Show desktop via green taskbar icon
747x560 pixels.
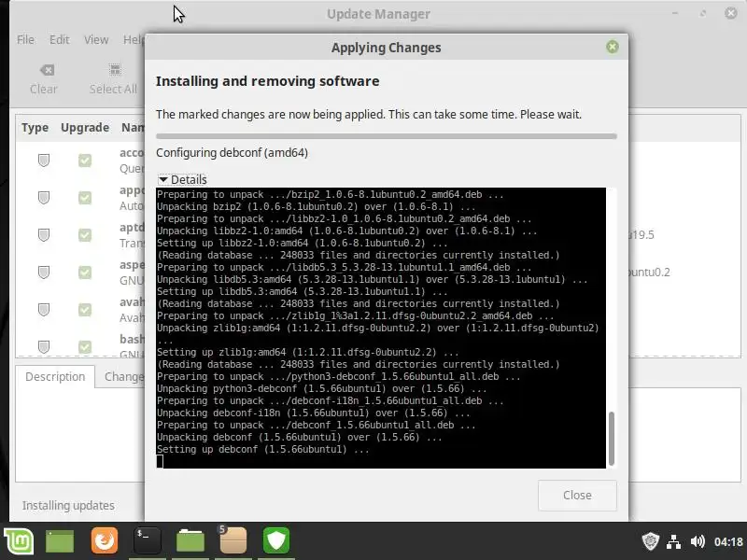(60, 541)
